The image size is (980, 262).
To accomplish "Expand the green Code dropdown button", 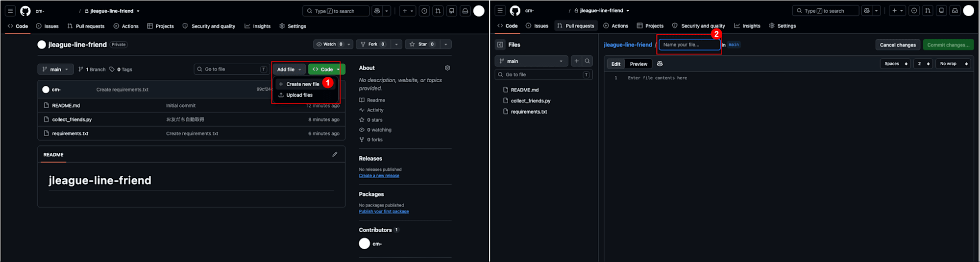I will pos(326,70).
